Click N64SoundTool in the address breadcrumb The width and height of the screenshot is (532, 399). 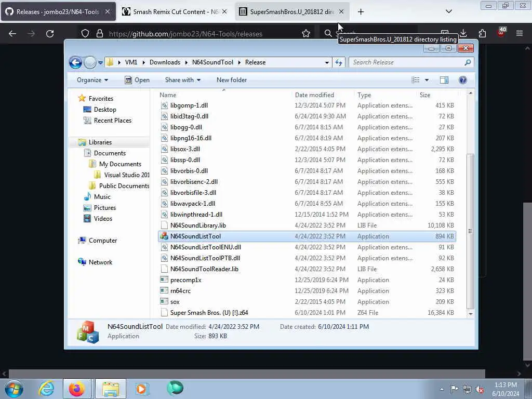[212, 62]
